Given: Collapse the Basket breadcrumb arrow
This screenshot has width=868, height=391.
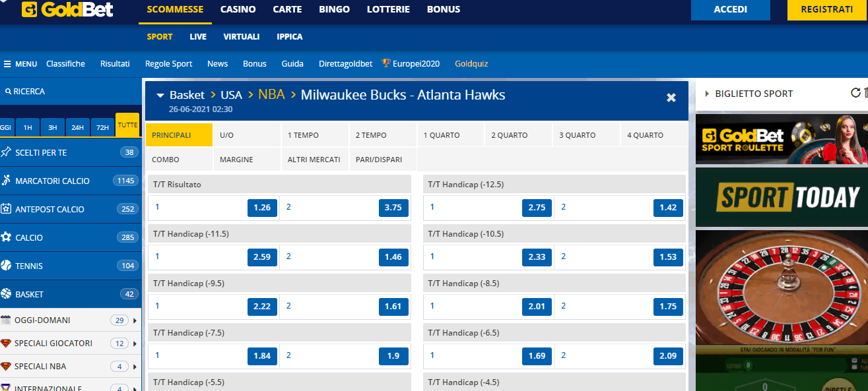Looking at the screenshot, I should click(160, 96).
